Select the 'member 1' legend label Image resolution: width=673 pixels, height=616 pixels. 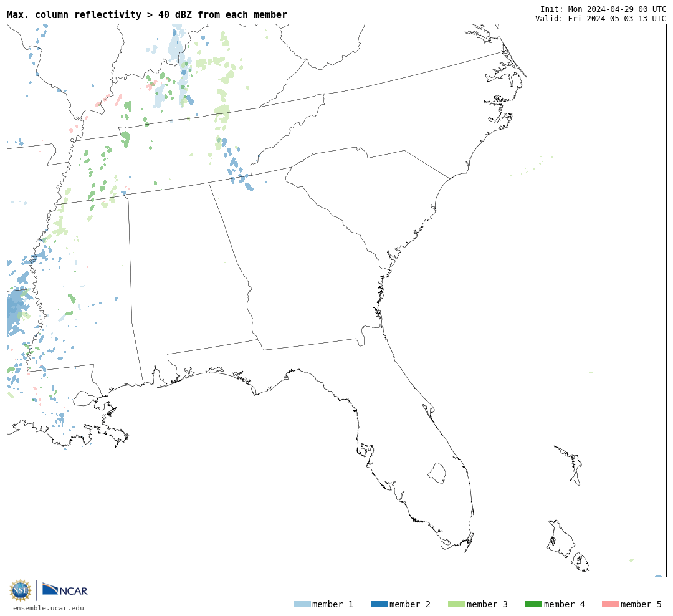333,604
